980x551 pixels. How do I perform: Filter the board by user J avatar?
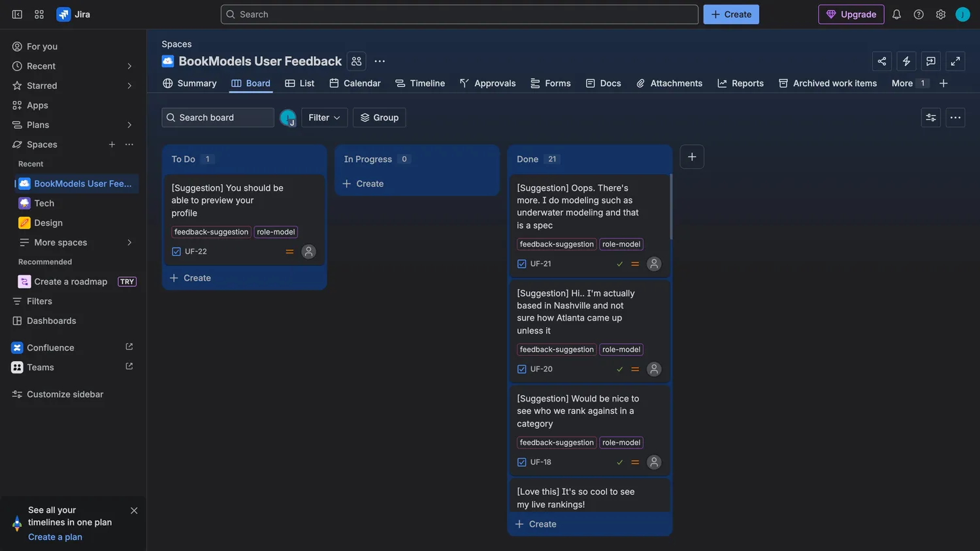pos(288,118)
